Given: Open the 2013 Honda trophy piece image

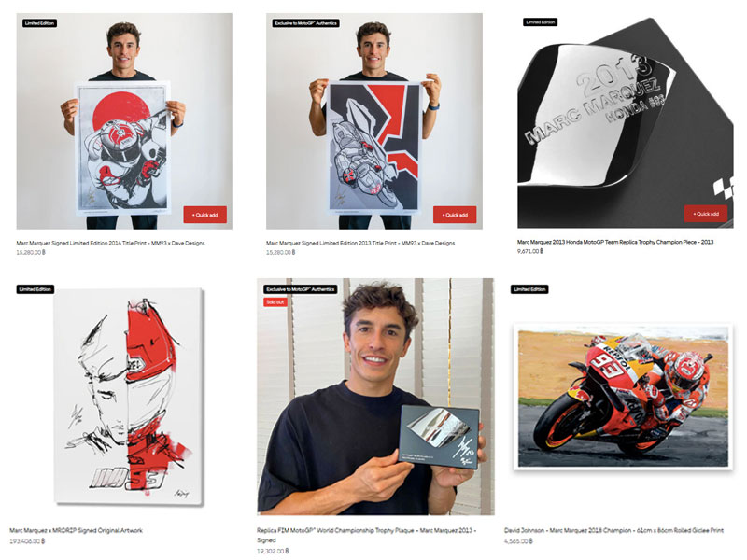Looking at the screenshot, I should click(x=625, y=121).
